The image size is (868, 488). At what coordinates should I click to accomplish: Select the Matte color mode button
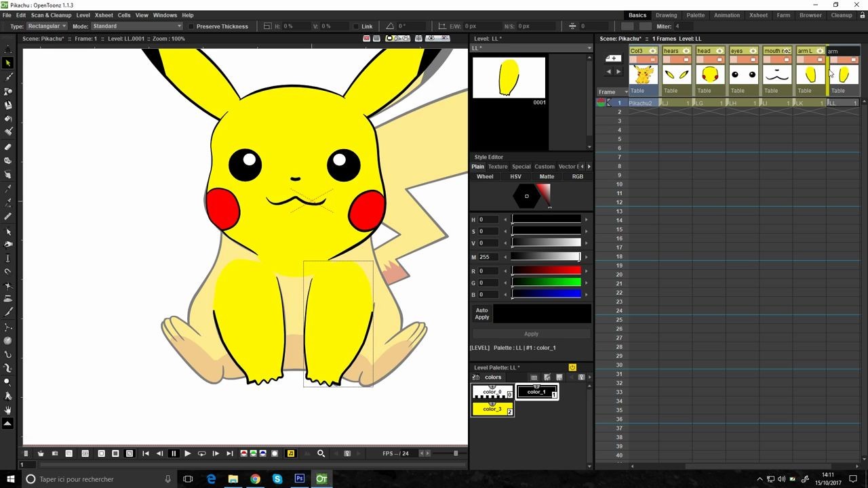(547, 176)
